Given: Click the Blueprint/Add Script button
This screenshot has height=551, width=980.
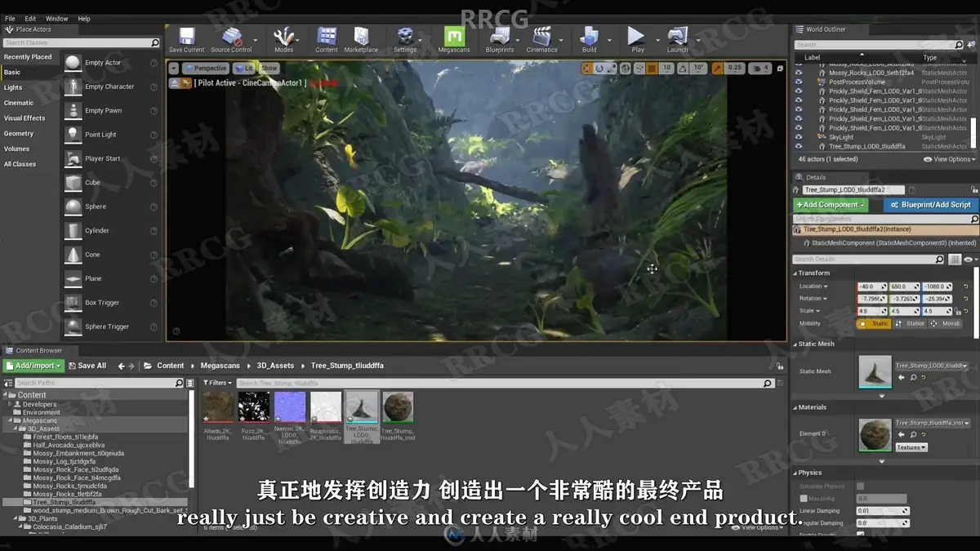Looking at the screenshot, I should click(931, 205).
